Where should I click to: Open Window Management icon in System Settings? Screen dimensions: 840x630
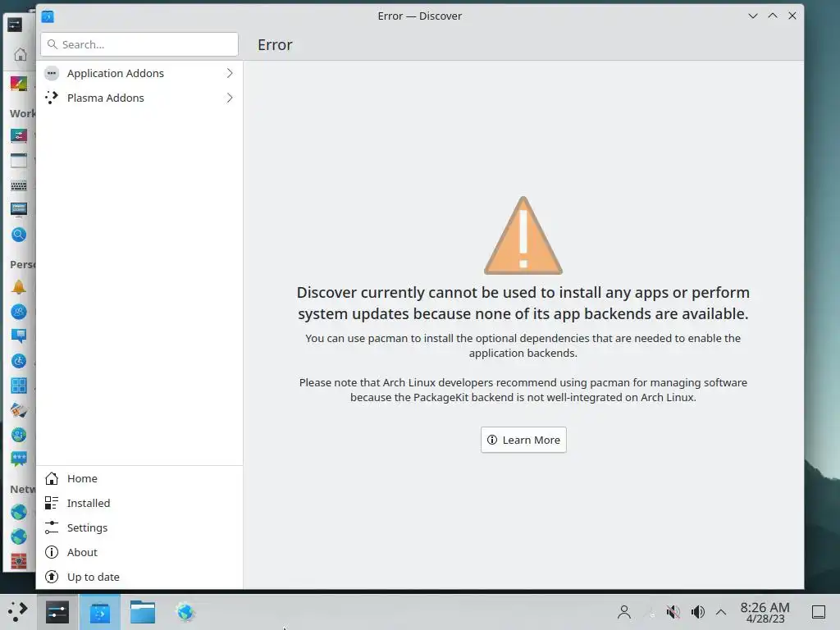tap(19, 160)
